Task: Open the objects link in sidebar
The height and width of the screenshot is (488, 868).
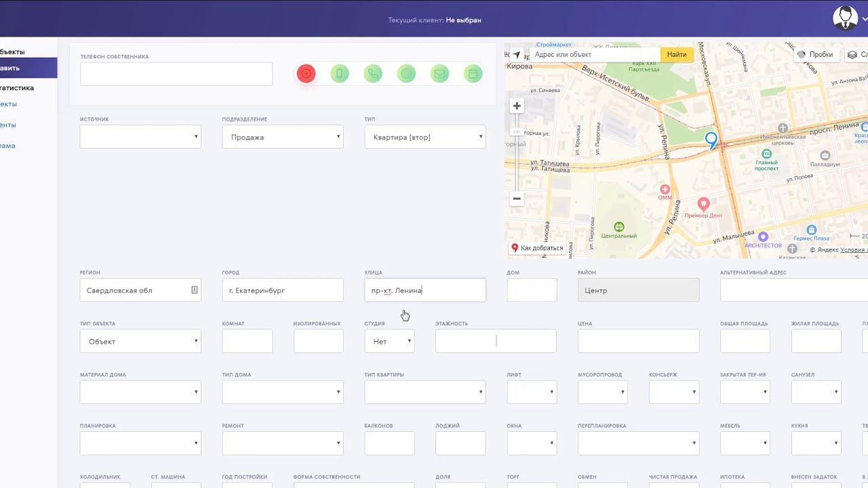Action: [9, 104]
